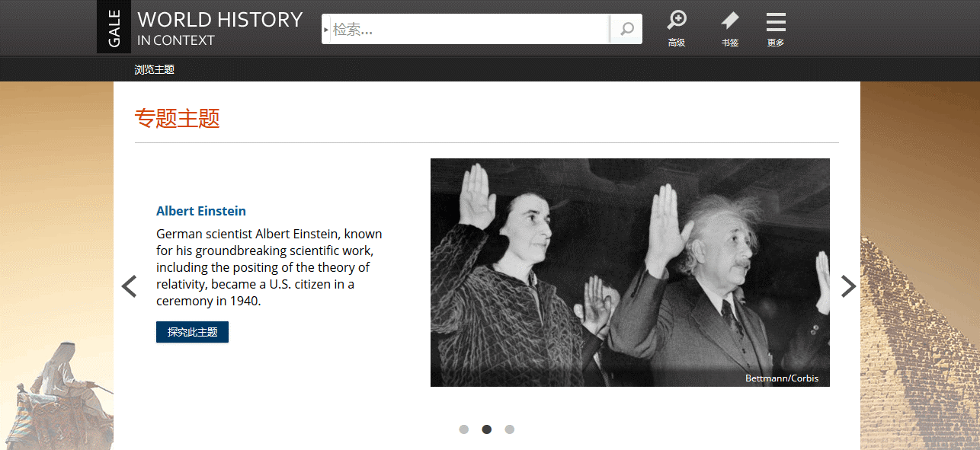Click the World History In Context title
The width and height of the screenshot is (980, 450).
point(220,28)
